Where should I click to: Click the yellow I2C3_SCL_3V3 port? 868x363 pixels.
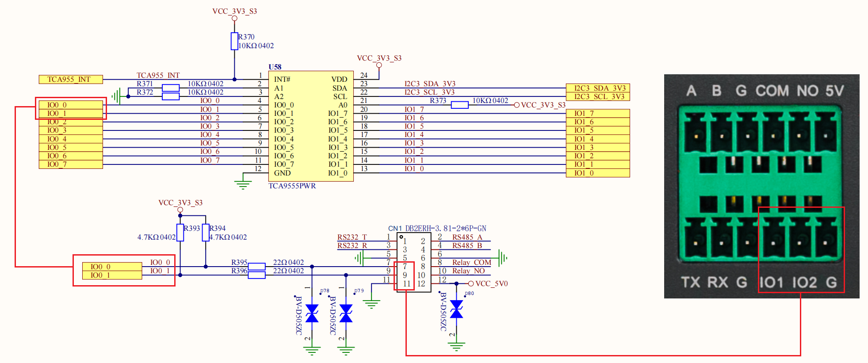pos(598,96)
